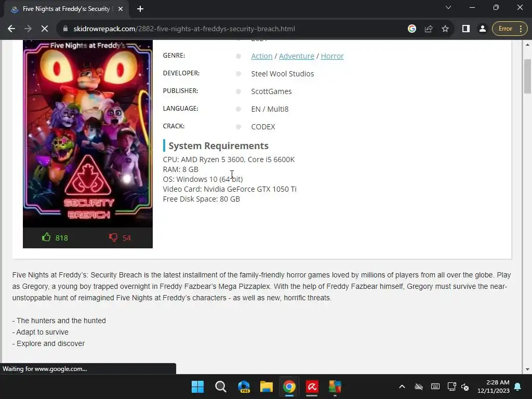The image size is (532, 399).
Task: Show hidden system tray icons
Action: click(402, 387)
